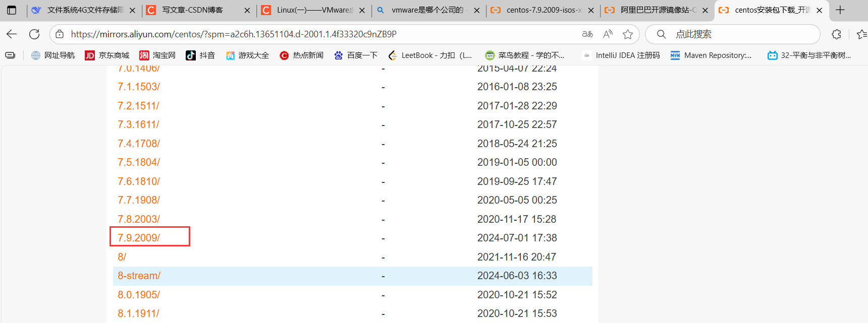Viewport: 868px width, 323px height.
Task: Open the 7.3.1611/ directory link
Action: (x=138, y=124)
